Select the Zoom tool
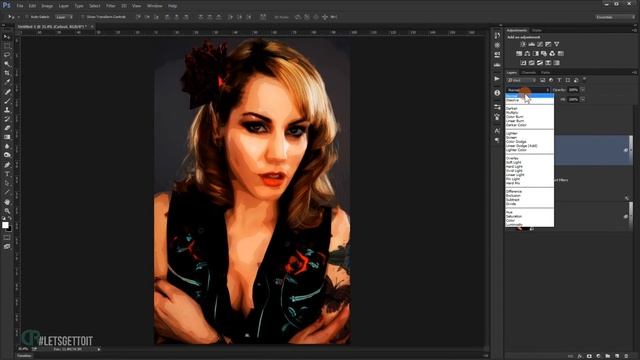 pos(7,211)
